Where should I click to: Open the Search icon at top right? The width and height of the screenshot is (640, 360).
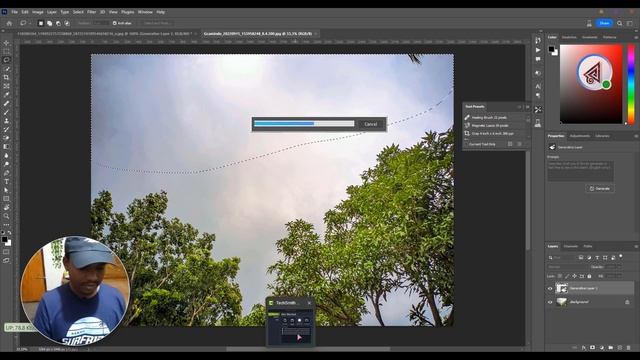click(x=620, y=23)
